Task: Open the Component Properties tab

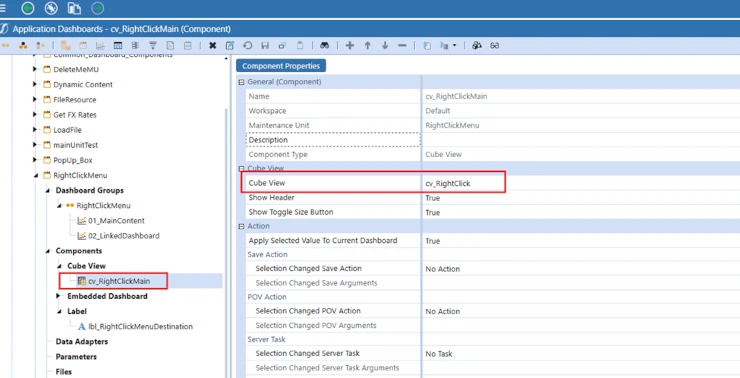Action: 281,66
